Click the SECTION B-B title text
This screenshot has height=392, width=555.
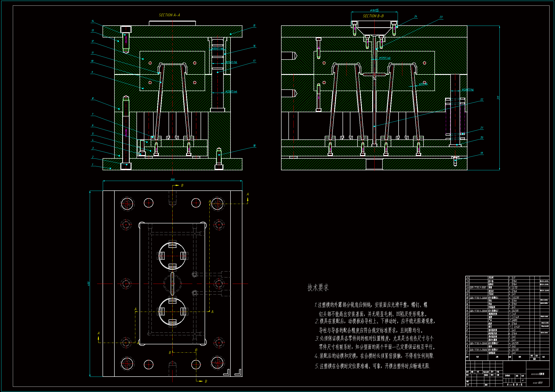[x=373, y=16]
